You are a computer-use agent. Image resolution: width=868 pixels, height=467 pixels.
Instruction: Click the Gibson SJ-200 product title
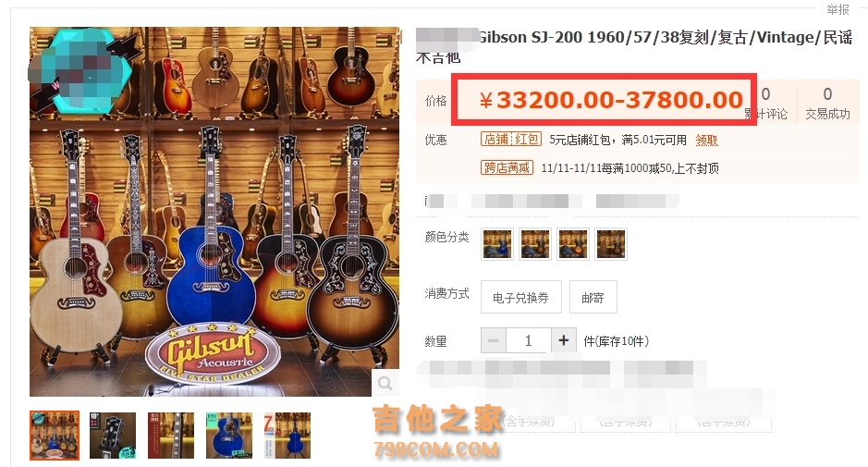634,46
